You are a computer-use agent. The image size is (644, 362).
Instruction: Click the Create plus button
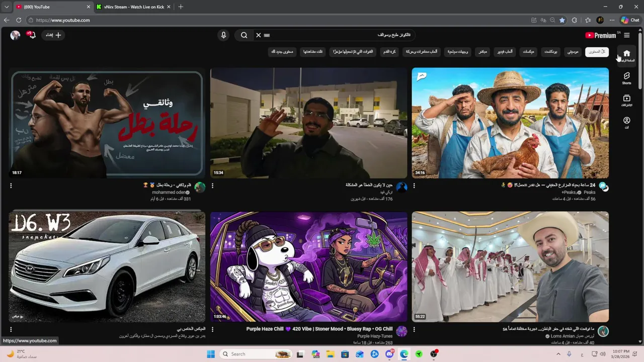click(x=53, y=35)
